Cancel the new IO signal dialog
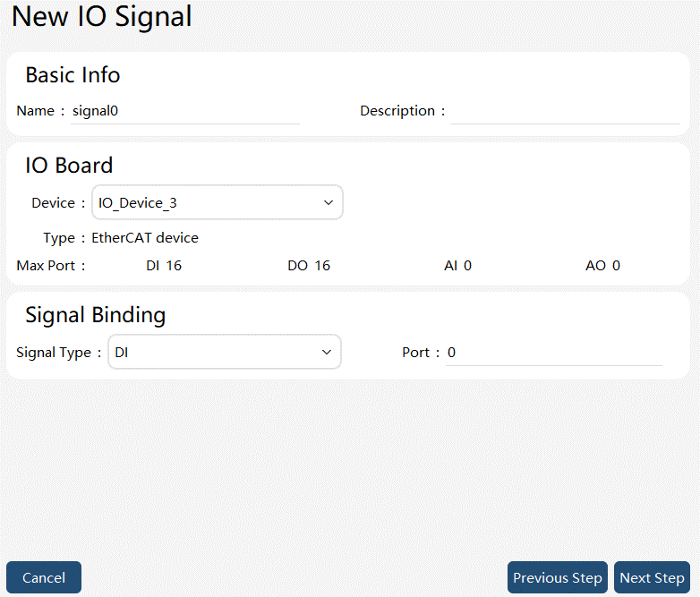Image resolution: width=700 pixels, height=597 pixels. pos(44,577)
